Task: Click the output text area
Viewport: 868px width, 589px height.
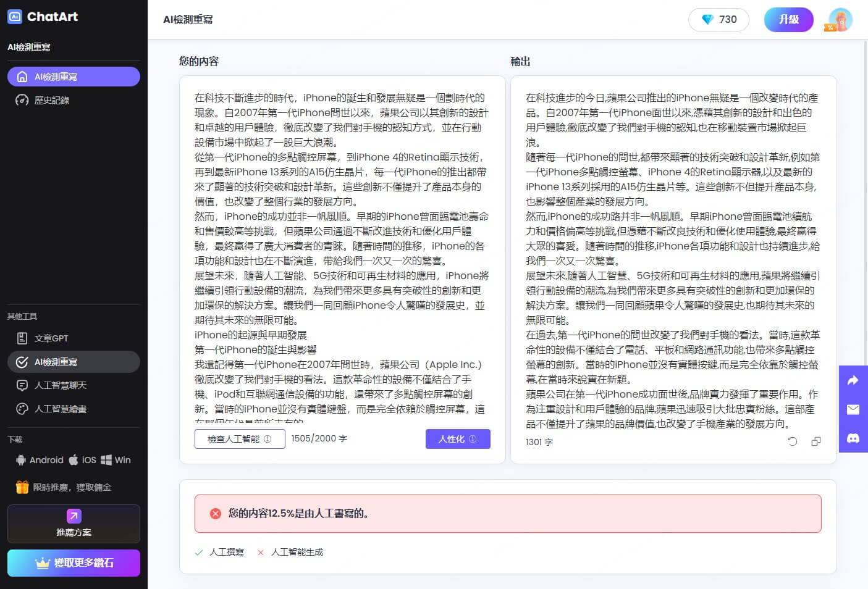Action: coord(673,261)
